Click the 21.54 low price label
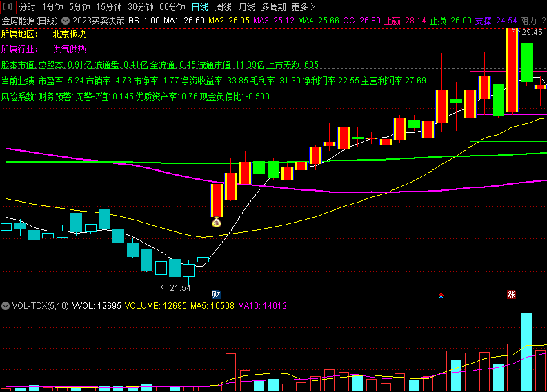This screenshot has width=547, height=392. 180,288
